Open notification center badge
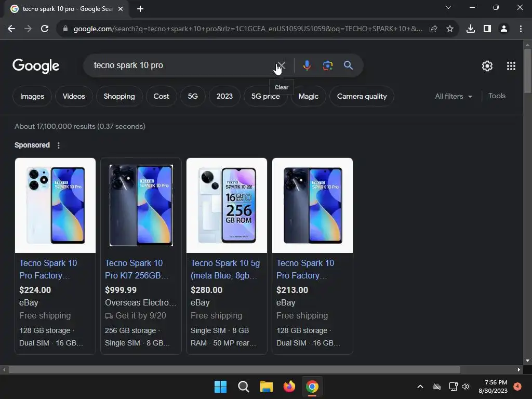The height and width of the screenshot is (399, 532). click(517, 387)
